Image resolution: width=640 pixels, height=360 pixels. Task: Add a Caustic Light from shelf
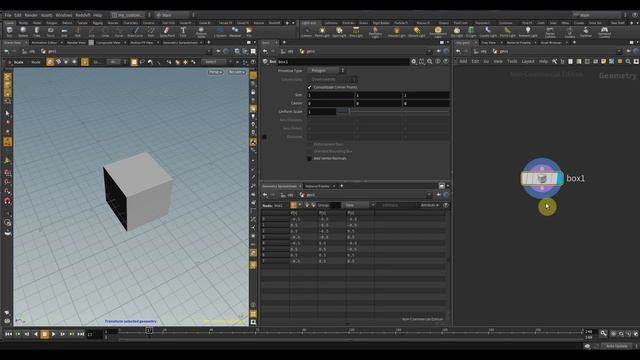point(488,32)
